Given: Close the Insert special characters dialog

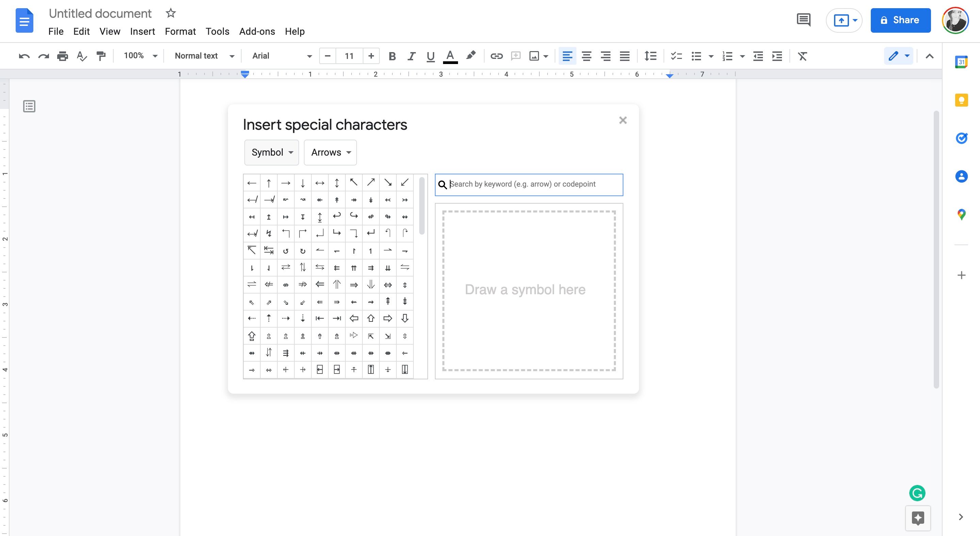Looking at the screenshot, I should (x=623, y=120).
